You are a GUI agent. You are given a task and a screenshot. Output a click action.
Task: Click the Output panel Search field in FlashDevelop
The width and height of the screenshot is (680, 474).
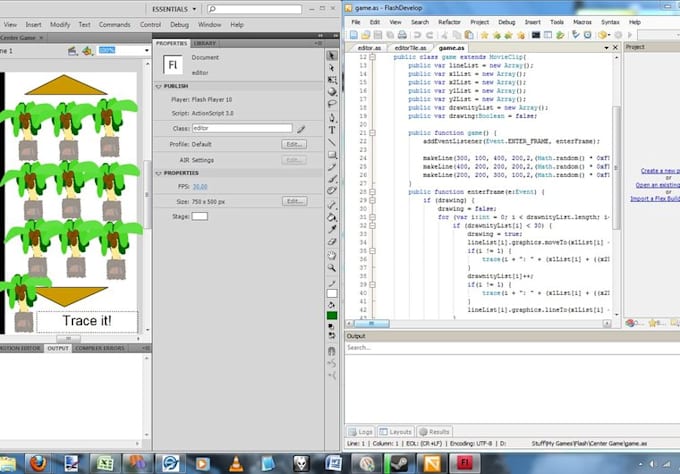(513, 348)
